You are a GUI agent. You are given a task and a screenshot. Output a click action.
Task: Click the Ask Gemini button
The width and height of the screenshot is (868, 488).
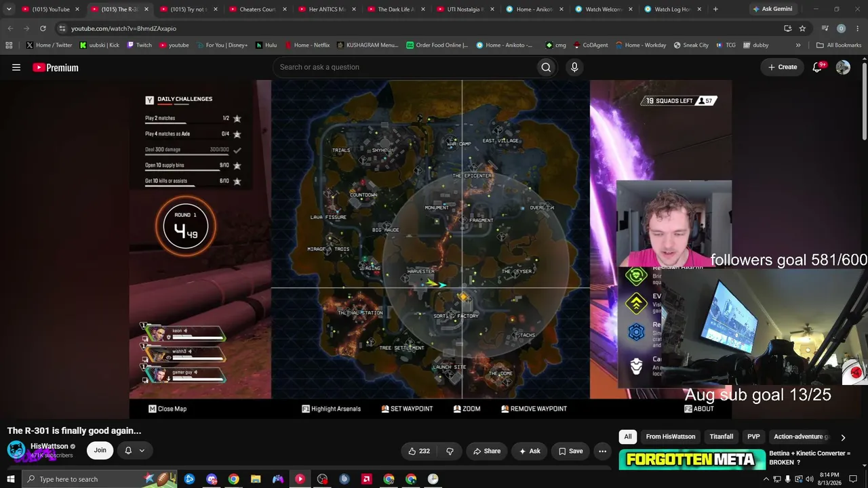point(772,9)
